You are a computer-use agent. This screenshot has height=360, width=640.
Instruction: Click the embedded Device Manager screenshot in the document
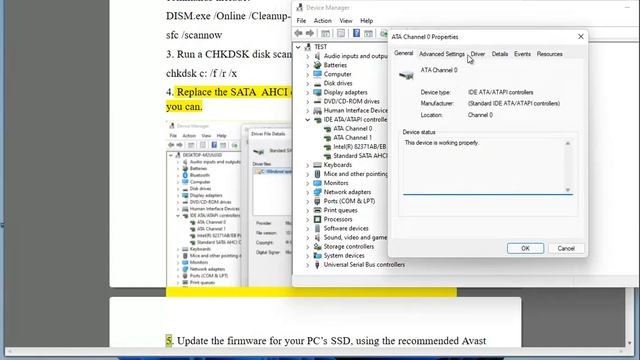229,204
